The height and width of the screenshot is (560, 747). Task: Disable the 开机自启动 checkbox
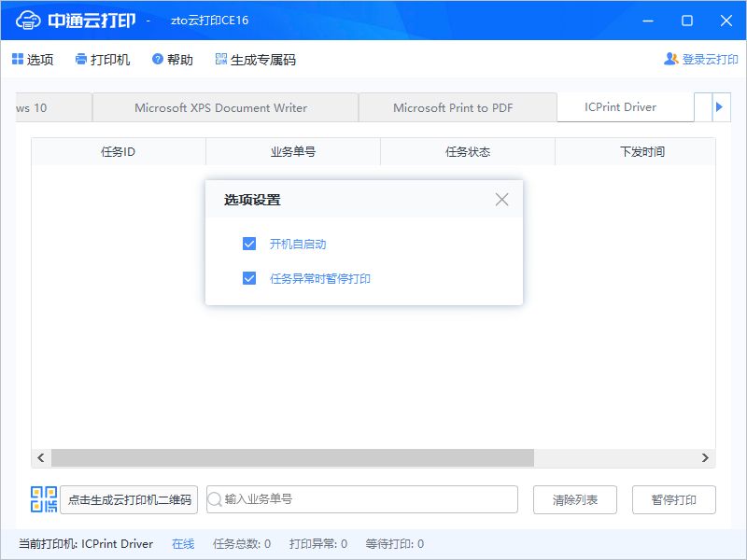tap(248, 243)
